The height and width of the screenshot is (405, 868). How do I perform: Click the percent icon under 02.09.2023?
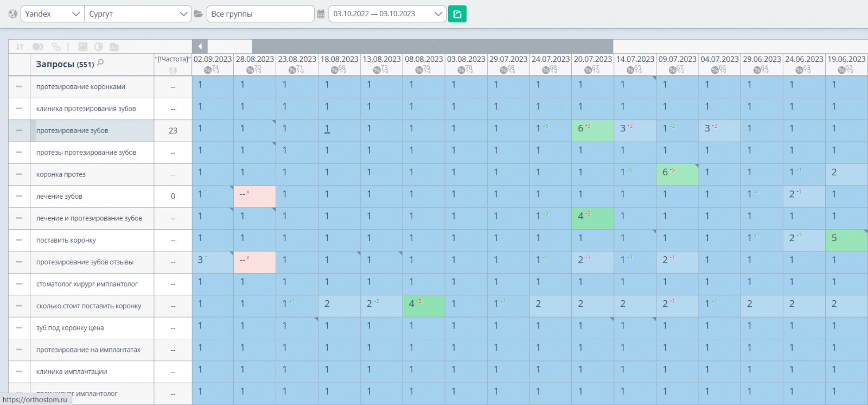click(208, 70)
